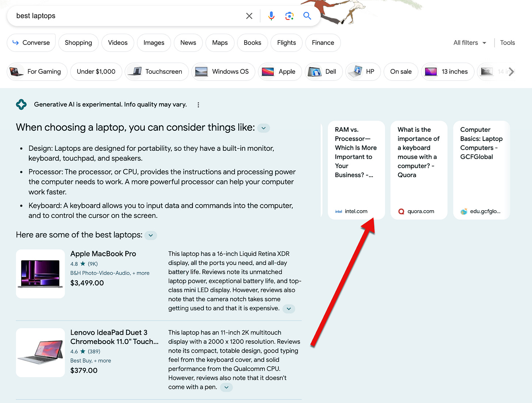
Task: Click the laptop icon on Touchscreen chip
Action: pos(135,72)
